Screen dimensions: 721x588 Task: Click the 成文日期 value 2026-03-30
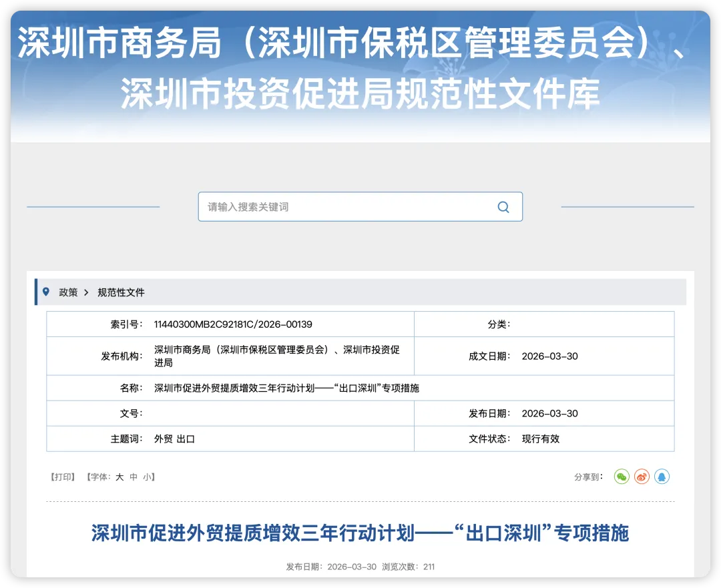pyautogui.click(x=549, y=356)
